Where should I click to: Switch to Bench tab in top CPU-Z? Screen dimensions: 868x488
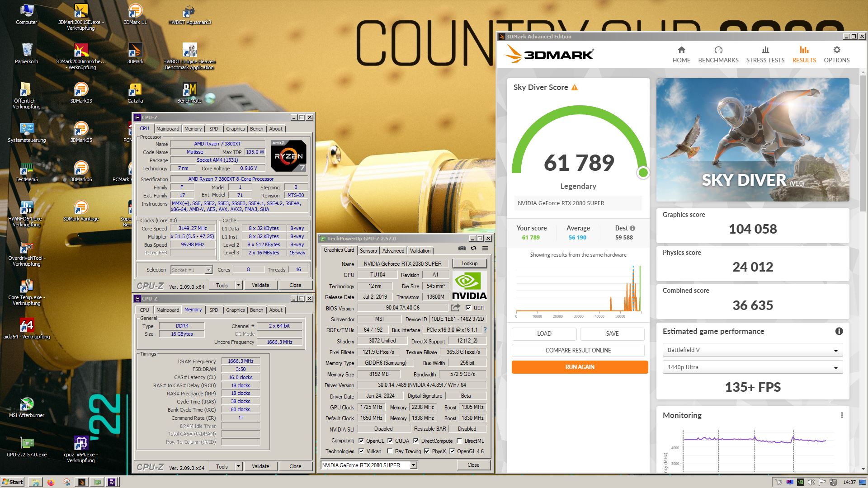click(256, 129)
